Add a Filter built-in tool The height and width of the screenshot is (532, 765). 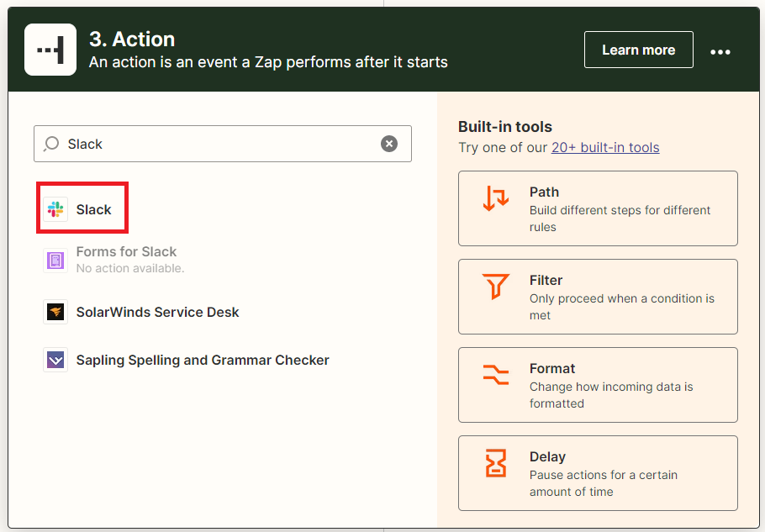[598, 297]
